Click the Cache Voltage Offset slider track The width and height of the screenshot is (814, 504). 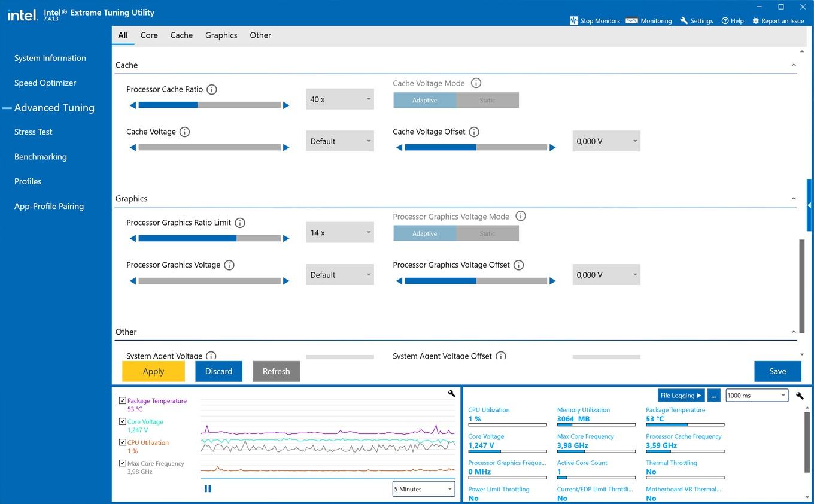[x=476, y=147]
